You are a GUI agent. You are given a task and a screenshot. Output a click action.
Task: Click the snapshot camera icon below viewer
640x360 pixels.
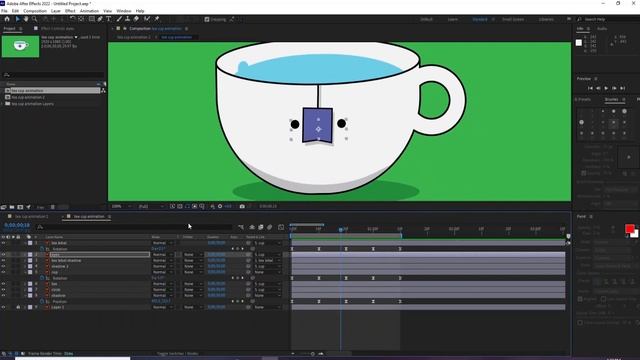242,207
